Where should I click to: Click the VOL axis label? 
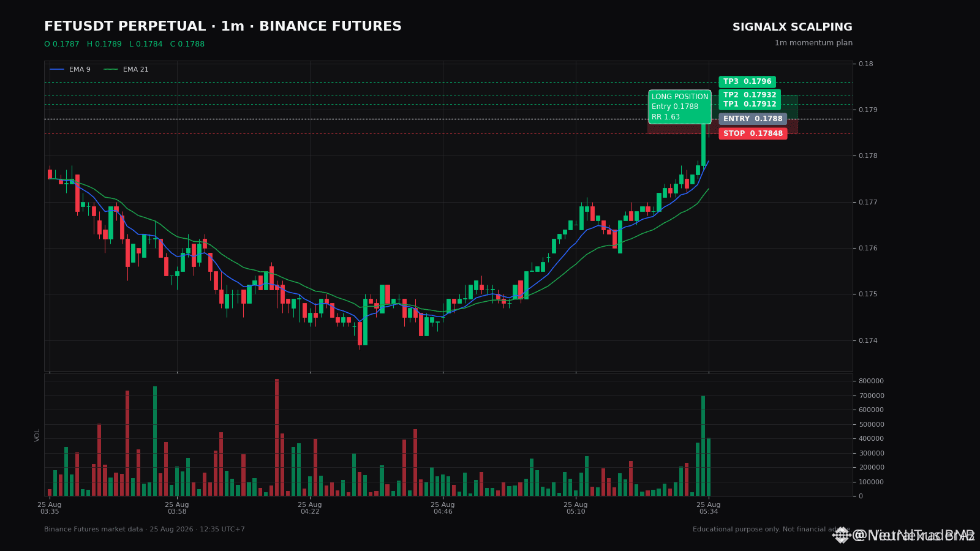click(37, 435)
